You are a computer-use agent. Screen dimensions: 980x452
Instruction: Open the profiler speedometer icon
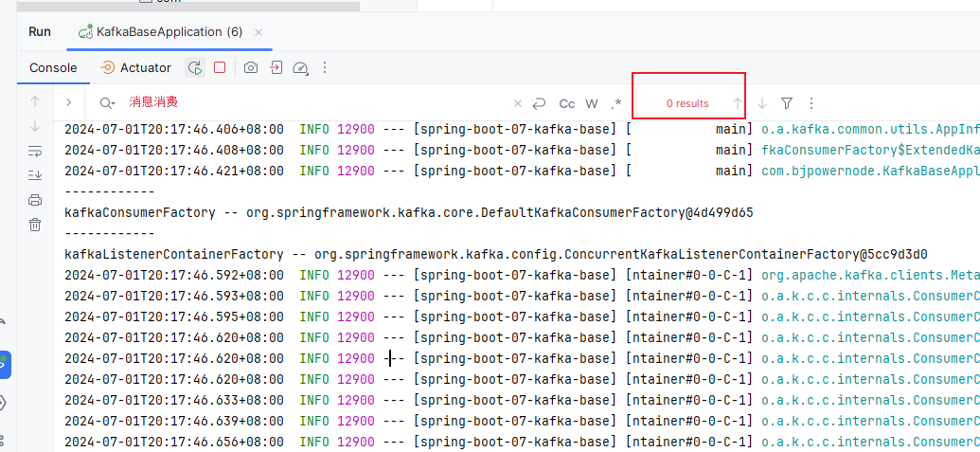[x=300, y=68]
